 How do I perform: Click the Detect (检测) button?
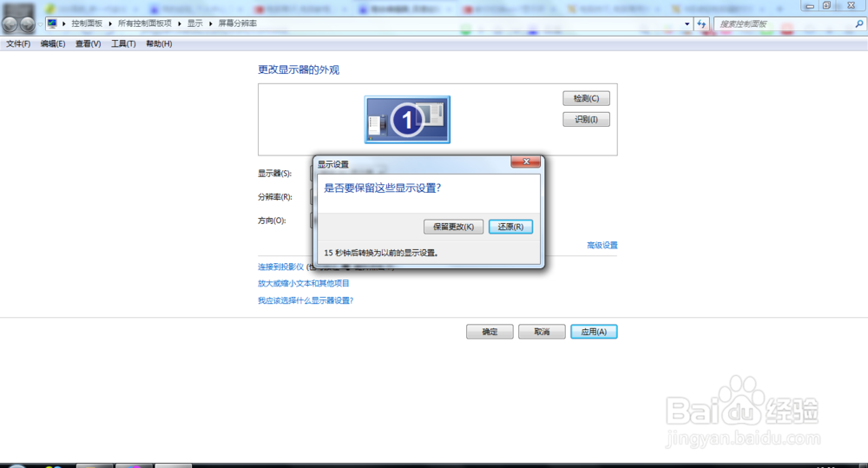[x=586, y=99]
